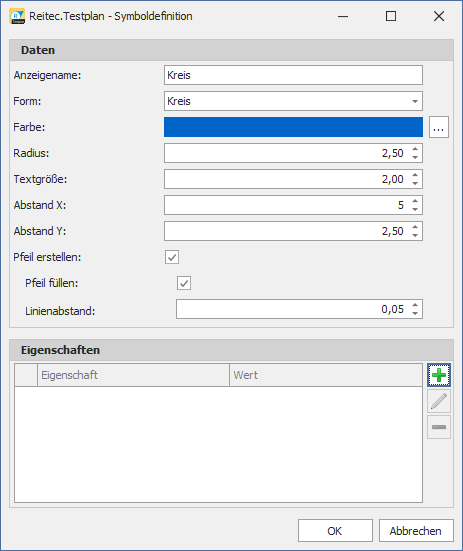This screenshot has height=551, width=463.
Task: Sort by the Eigenschaft column header
Action: coord(133,375)
